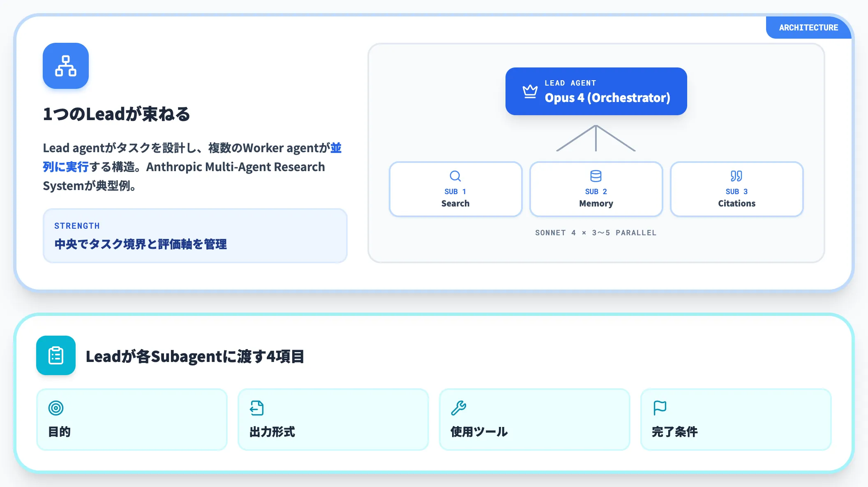Viewport: 868px width, 487px height.
Task: Select the SUB 2 Memory card
Action: (596, 189)
